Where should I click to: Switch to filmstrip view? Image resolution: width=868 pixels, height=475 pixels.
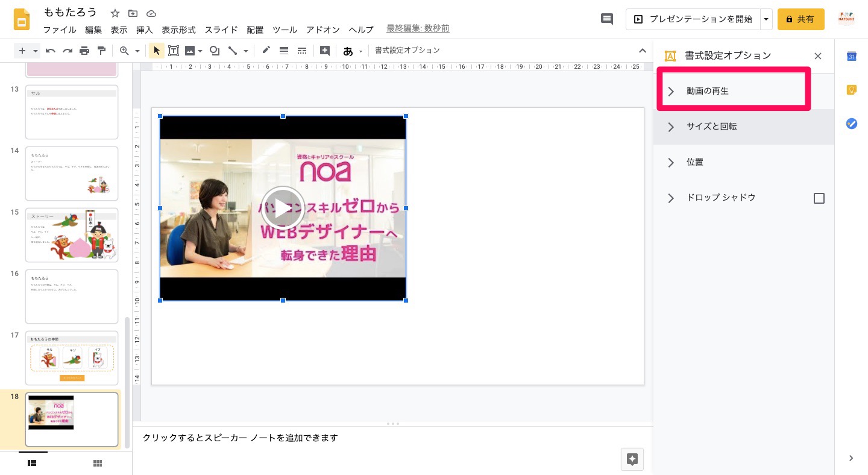coord(33,463)
